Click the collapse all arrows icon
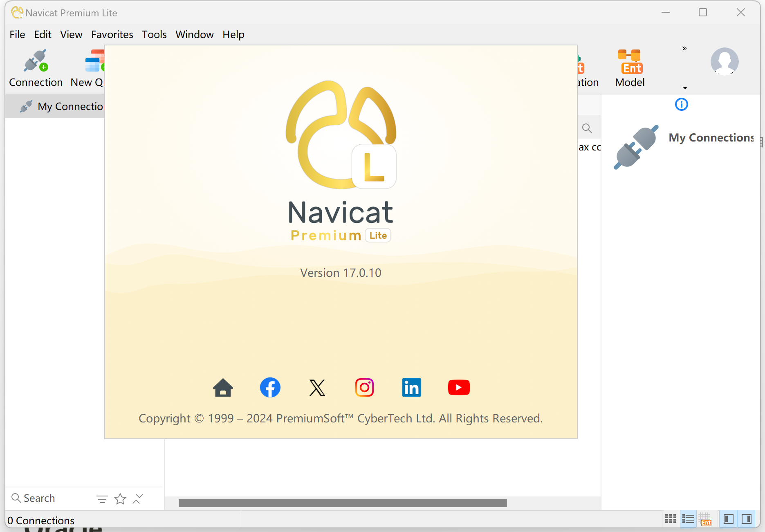The height and width of the screenshot is (532, 765). click(x=138, y=499)
